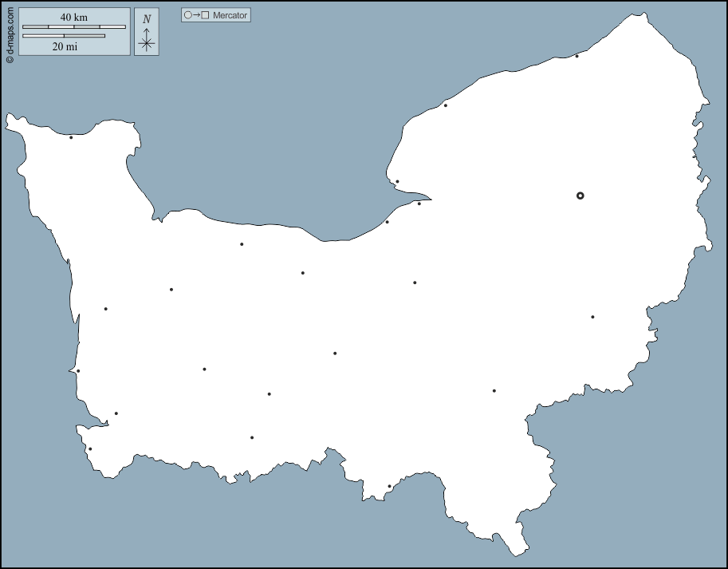Select the southernmost city dot for Alençon
This screenshot has width=728, height=569.
click(389, 486)
